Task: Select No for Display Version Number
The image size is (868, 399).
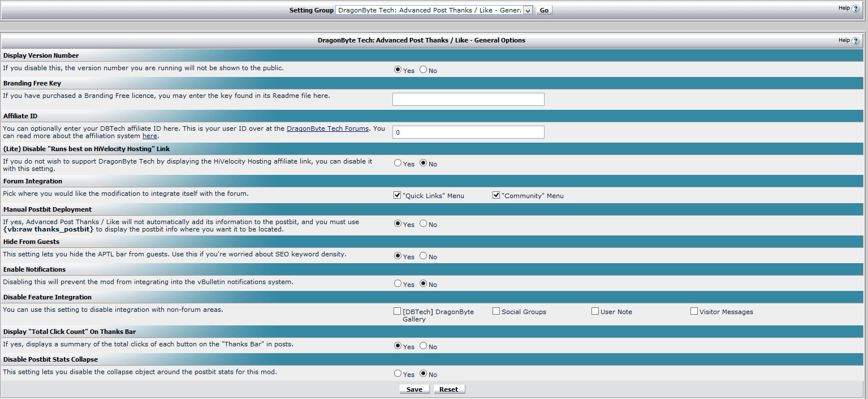Action: 423,70
